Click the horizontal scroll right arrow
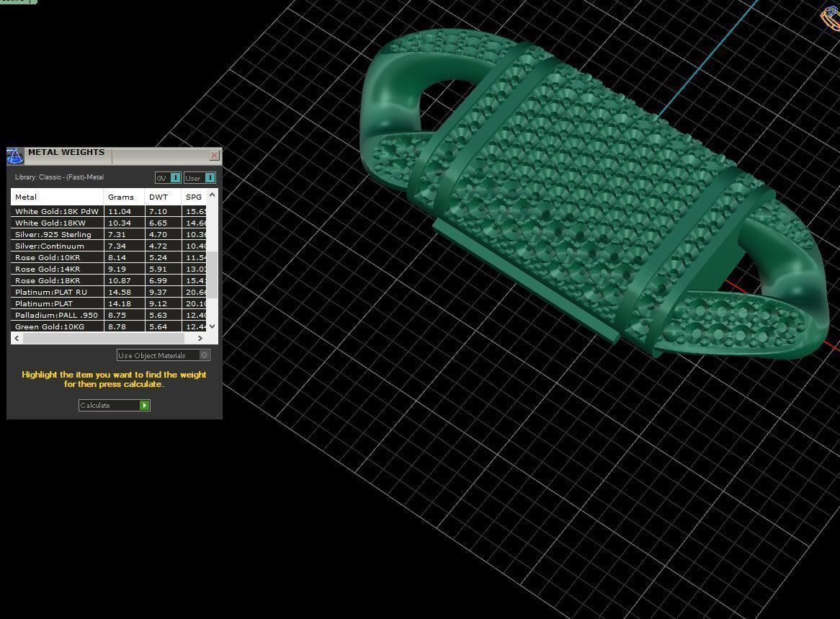 (x=200, y=338)
